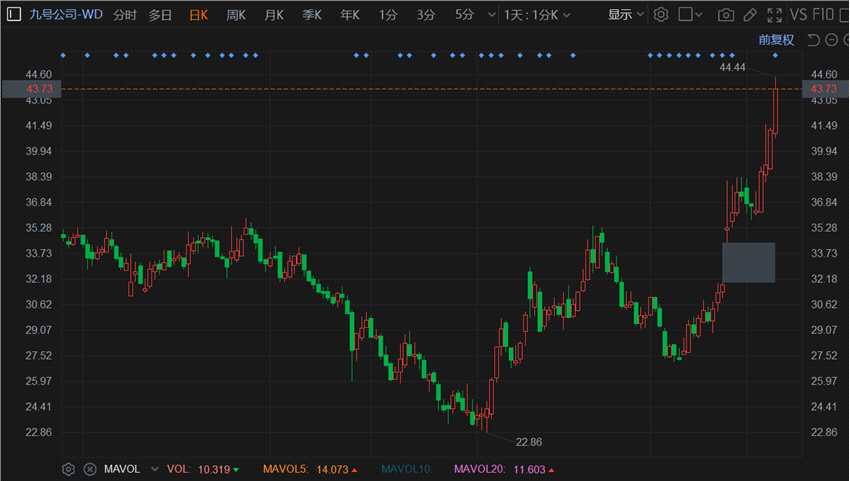The height and width of the screenshot is (481, 850).
Task: Switch to 分时 intraday tab
Action: tap(125, 15)
